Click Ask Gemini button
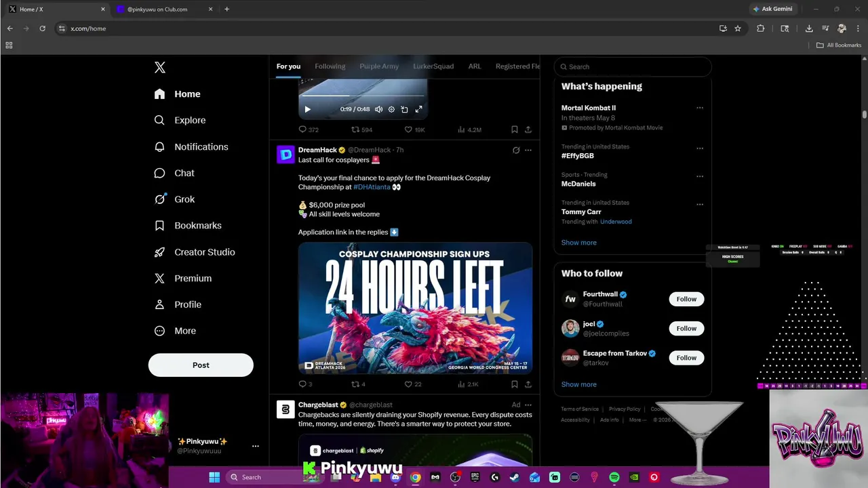 coord(772,9)
